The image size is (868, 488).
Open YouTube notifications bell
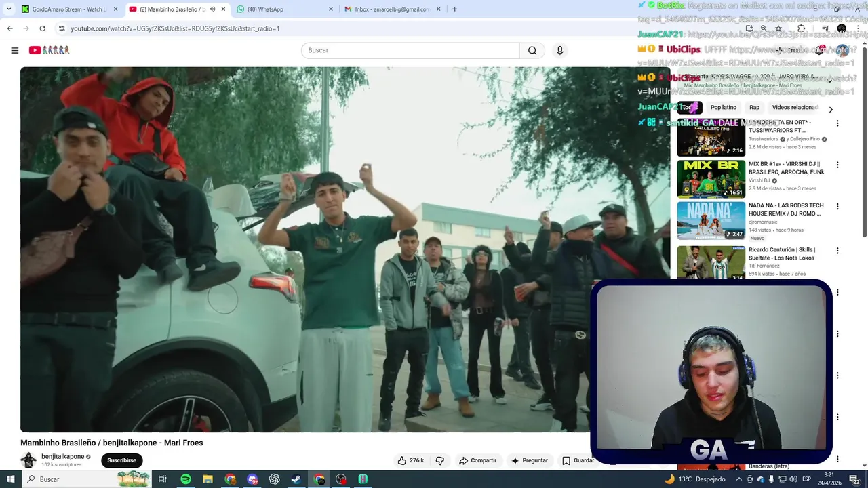(821, 50)
